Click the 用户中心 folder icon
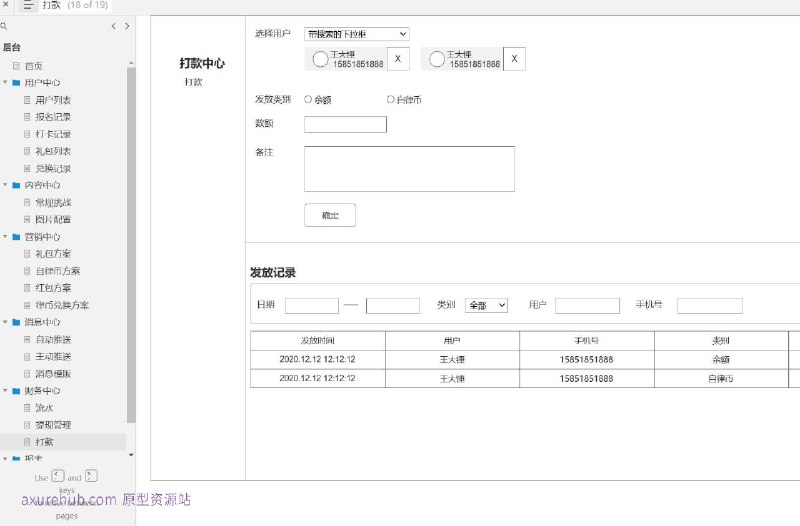800x526 pixels. (x=16, y=83)
